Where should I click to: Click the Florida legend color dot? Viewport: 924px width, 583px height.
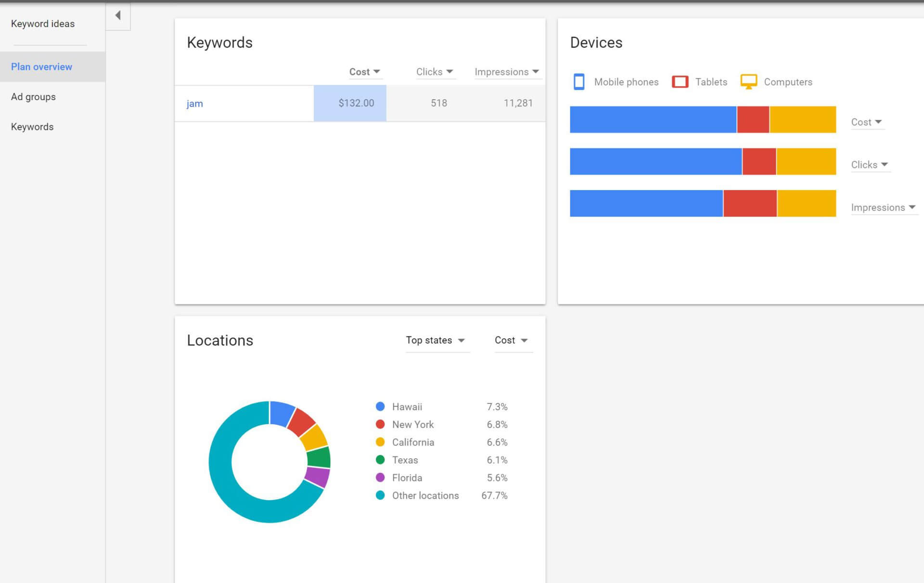click(380, 478)
